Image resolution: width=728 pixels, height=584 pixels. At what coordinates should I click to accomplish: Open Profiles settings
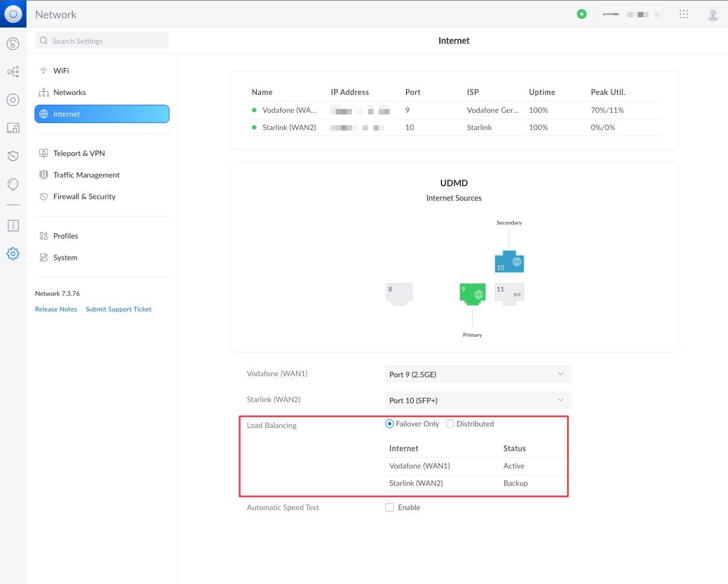[102, 236]
